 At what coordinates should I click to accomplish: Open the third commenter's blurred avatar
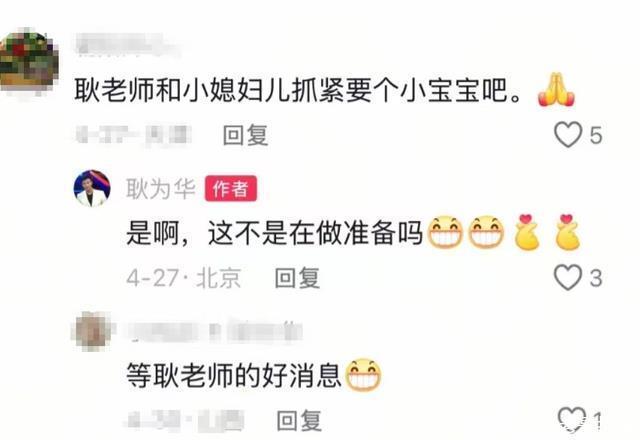(93, 331)
